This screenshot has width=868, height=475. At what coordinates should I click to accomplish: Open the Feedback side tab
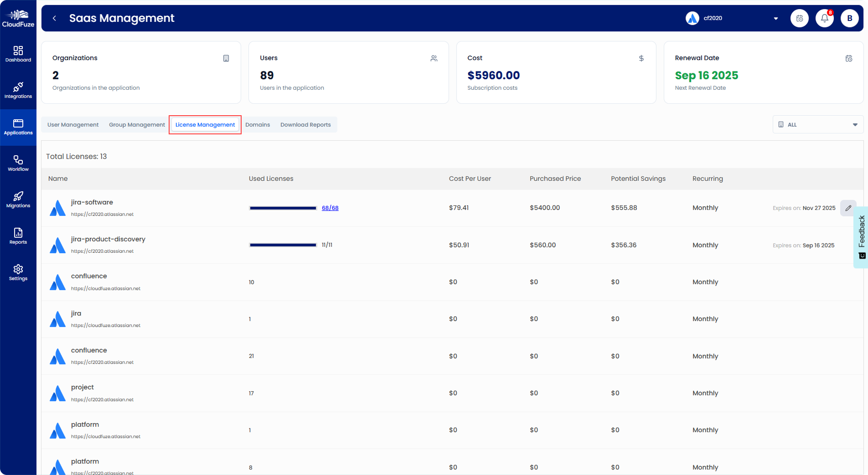[x=861, y=237]
